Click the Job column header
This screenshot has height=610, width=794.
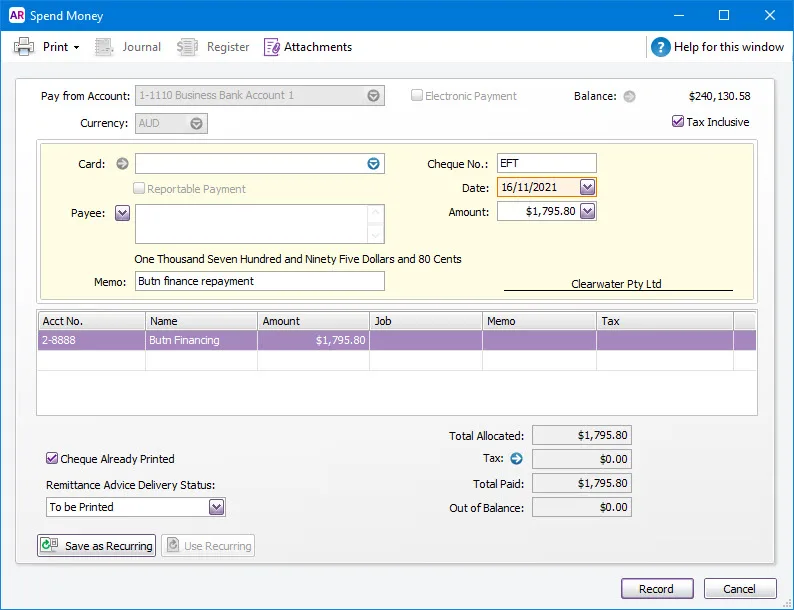click(x=426, y=321)
